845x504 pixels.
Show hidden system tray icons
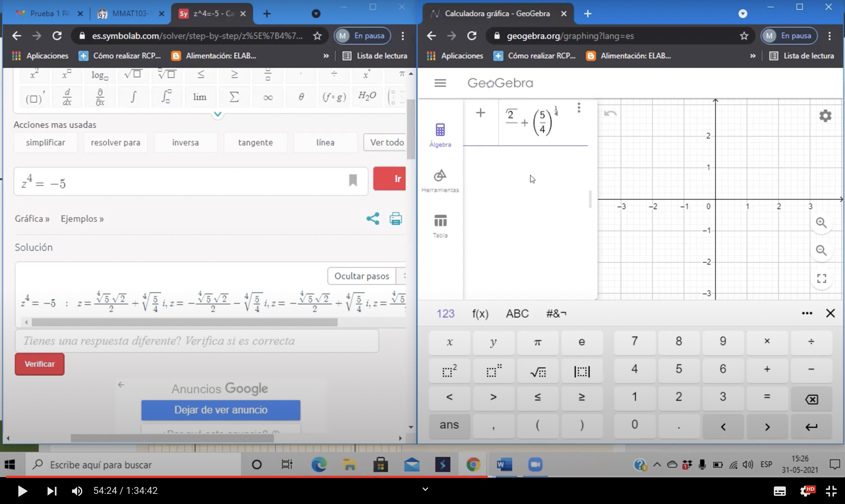(x=657, y=464)
